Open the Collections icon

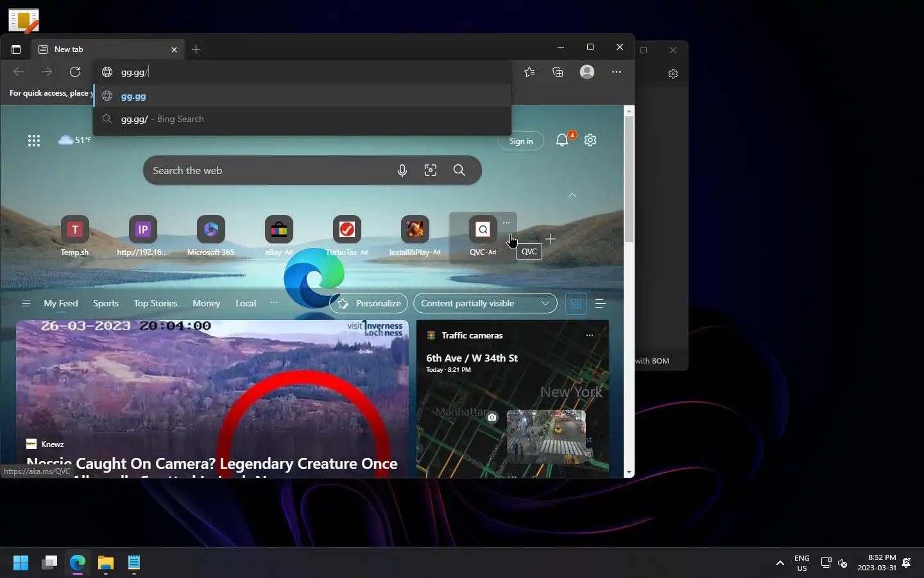tap(558, 72)
